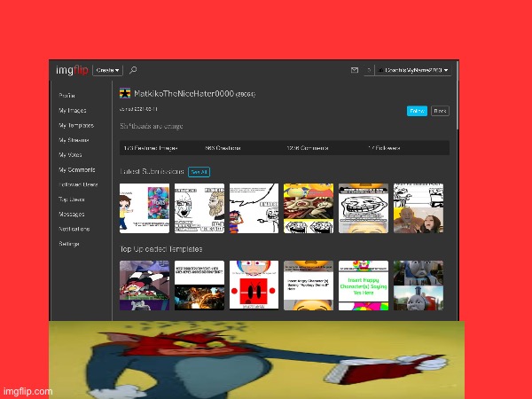The height and width of the screenshot is (399, 532).
Task: Open the search magnifier icon
Action: [133, 70]
